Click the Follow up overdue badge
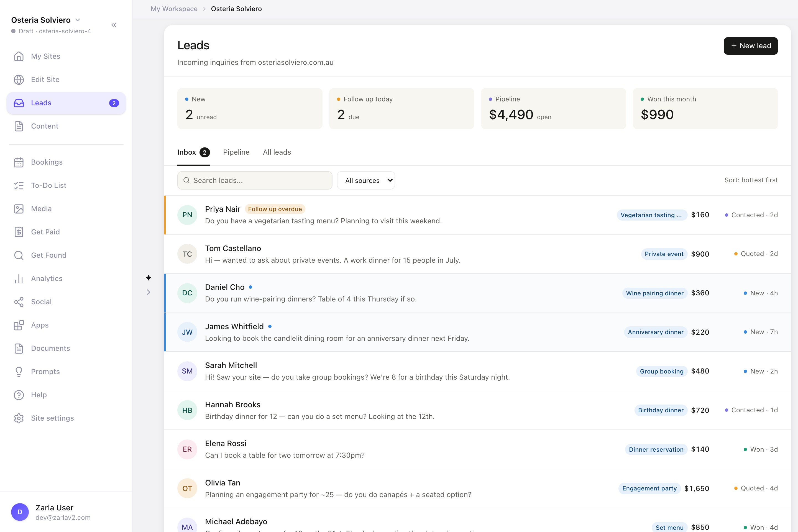The height and width of the screenshot is (532, 798). (275, 209)
